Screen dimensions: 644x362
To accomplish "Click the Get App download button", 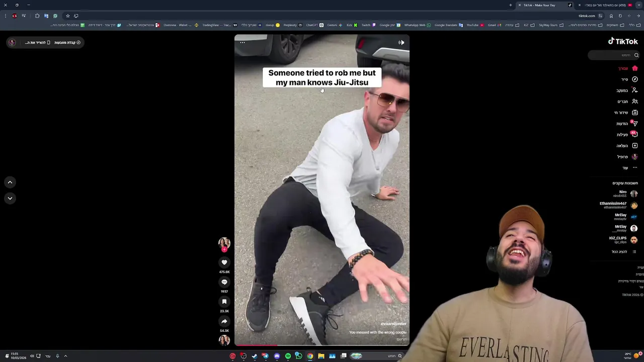I will 38,43.
